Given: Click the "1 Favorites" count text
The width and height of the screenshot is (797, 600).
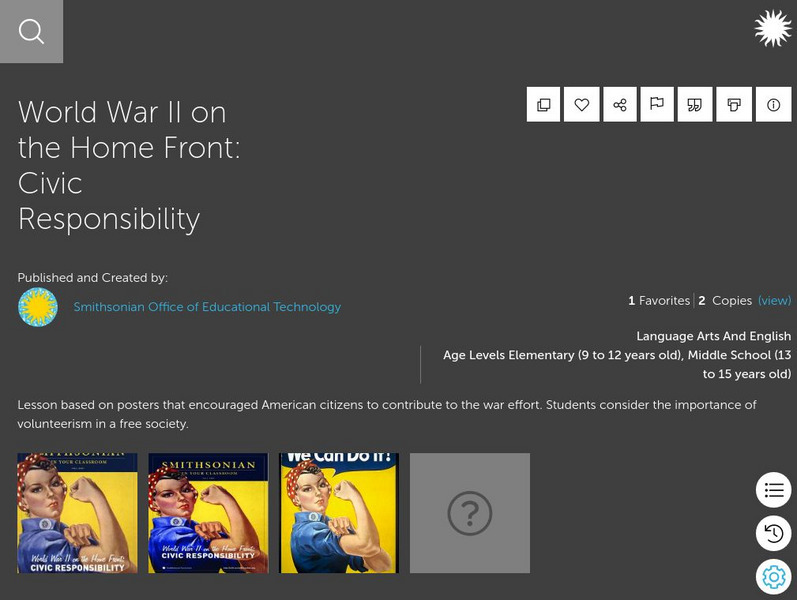Looking at the screenshot, I should point(659,301).
